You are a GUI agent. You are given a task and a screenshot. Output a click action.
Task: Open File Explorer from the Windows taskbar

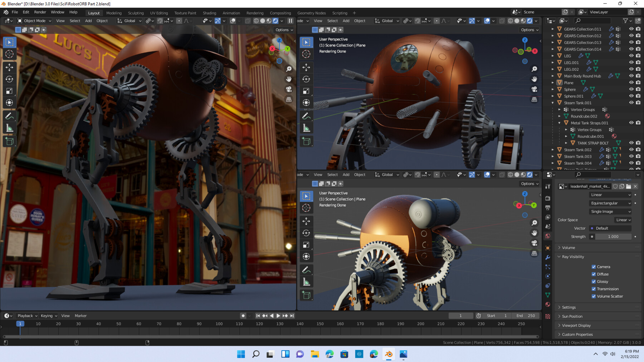(315, 354)
